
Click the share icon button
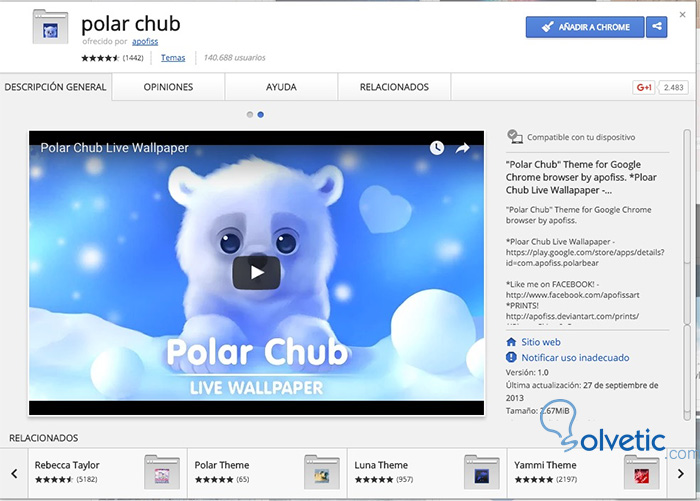(657, 27)
